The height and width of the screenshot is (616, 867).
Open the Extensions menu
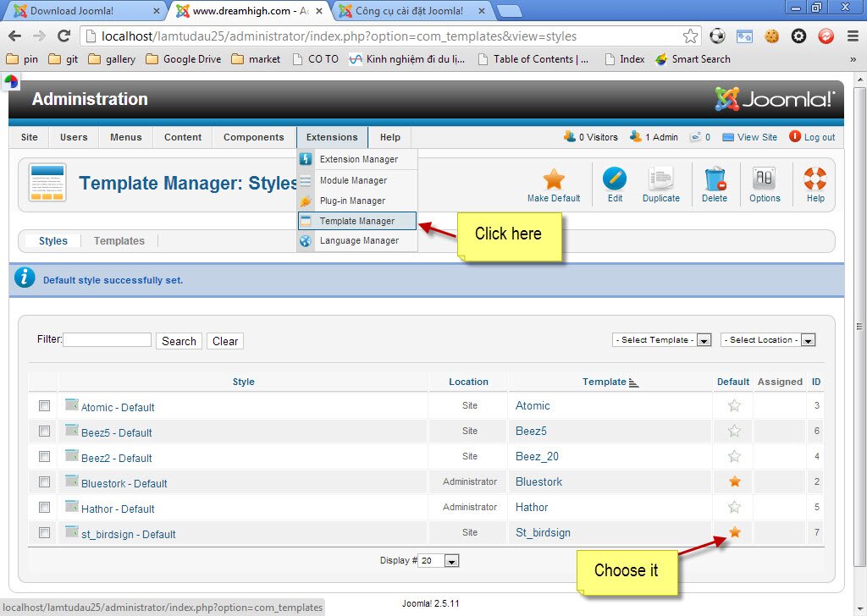tap(332, 136)
